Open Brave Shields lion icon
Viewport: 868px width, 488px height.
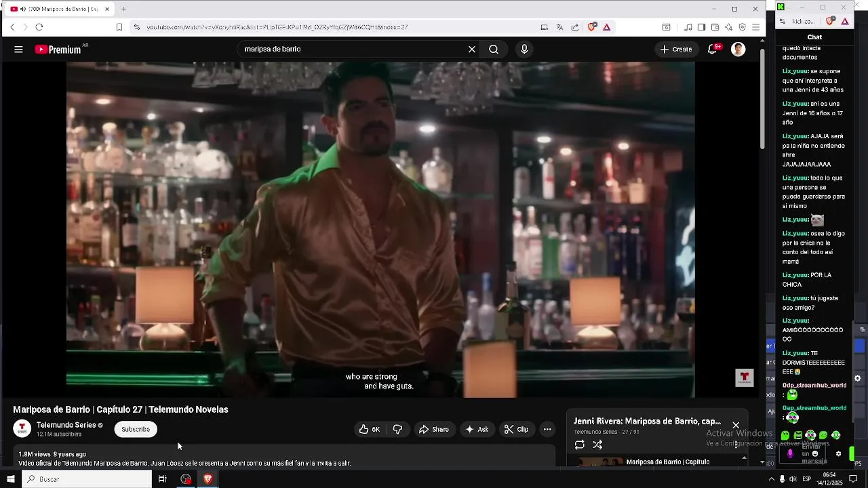click(591, 27)
